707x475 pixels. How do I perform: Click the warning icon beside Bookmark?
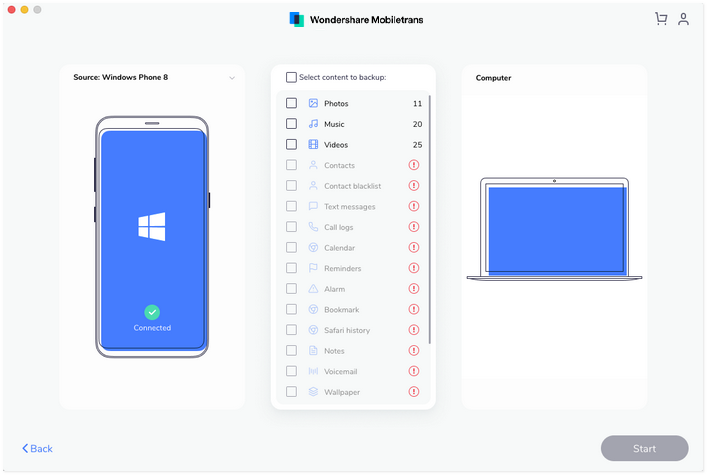coord(413,309)
